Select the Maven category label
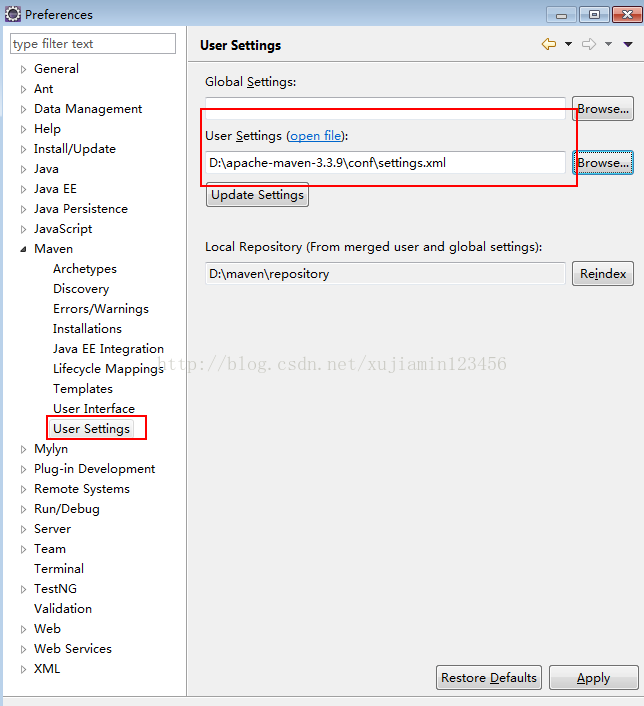The height and width of the screenshot is (706, 644). click(x=53, y=249)
